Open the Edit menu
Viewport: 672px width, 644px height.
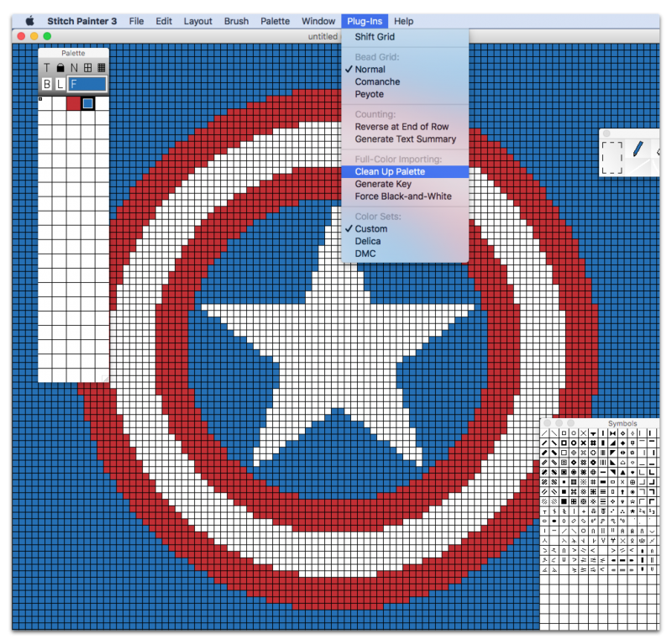coord(164,21)
